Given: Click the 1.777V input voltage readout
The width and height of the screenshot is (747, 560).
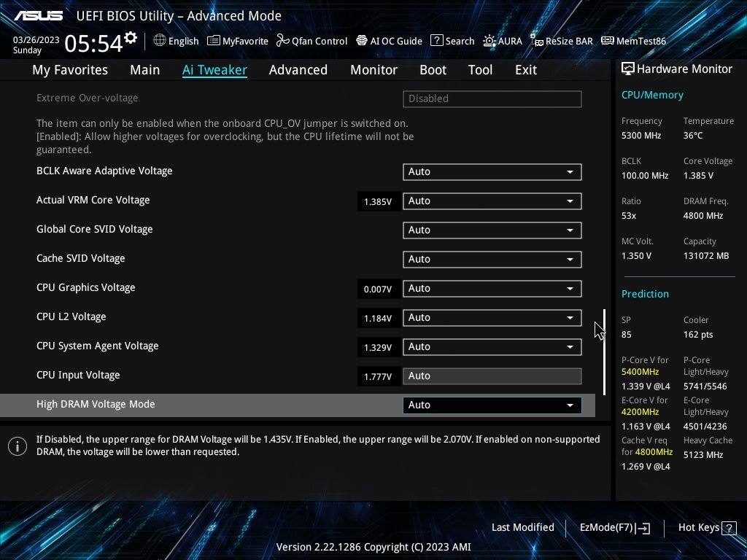Looking at the screenshot, I should 378,377.
